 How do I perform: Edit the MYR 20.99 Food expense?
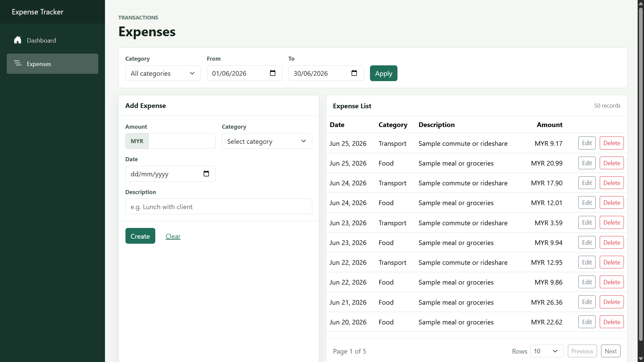tap(587, 163)
